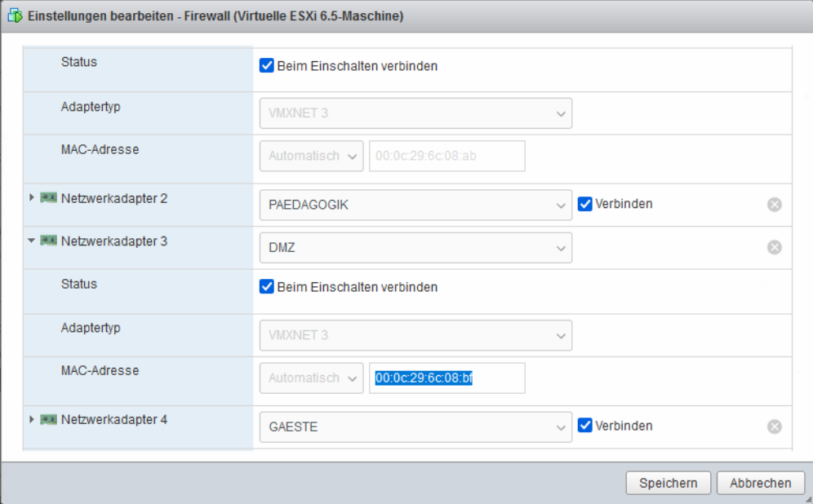Image resolution: width=813 pixels, height=504 pixels.
Task: Expand the Netzwerkadapter 4 section
Action: [32, 419]
